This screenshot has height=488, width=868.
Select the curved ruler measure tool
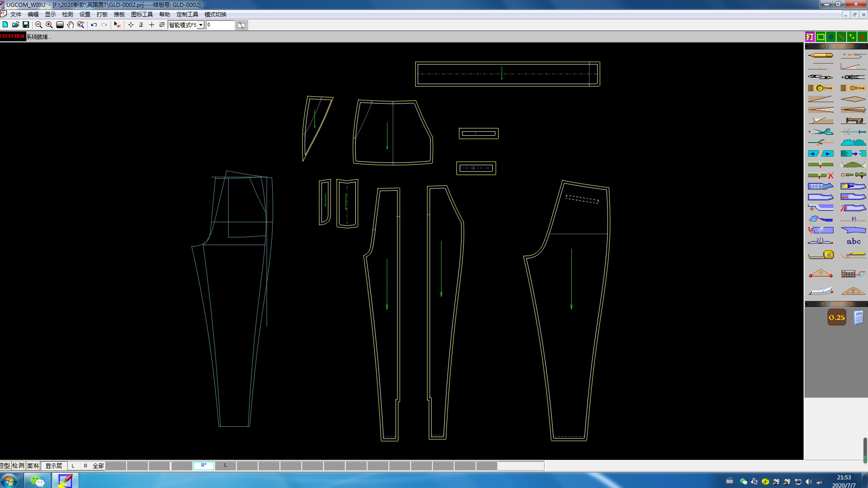[820, 291]
